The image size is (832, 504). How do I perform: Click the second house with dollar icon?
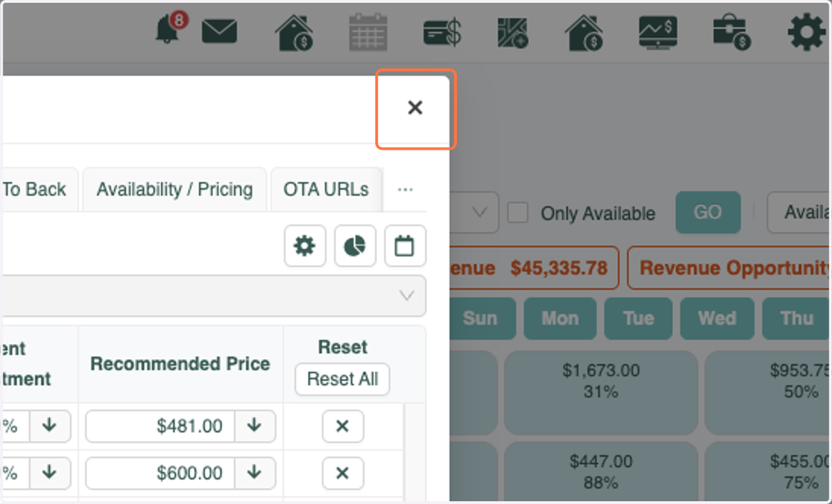tap(584, 32)
